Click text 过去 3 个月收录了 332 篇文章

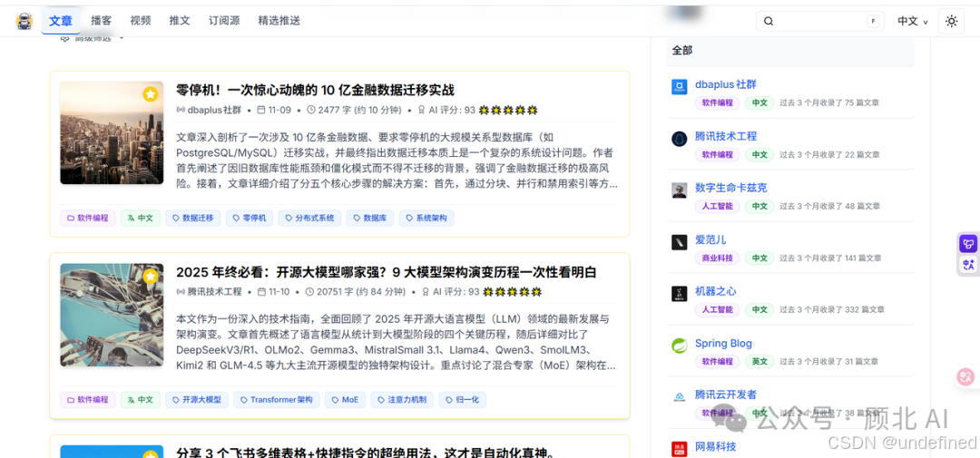coord(832,310)
